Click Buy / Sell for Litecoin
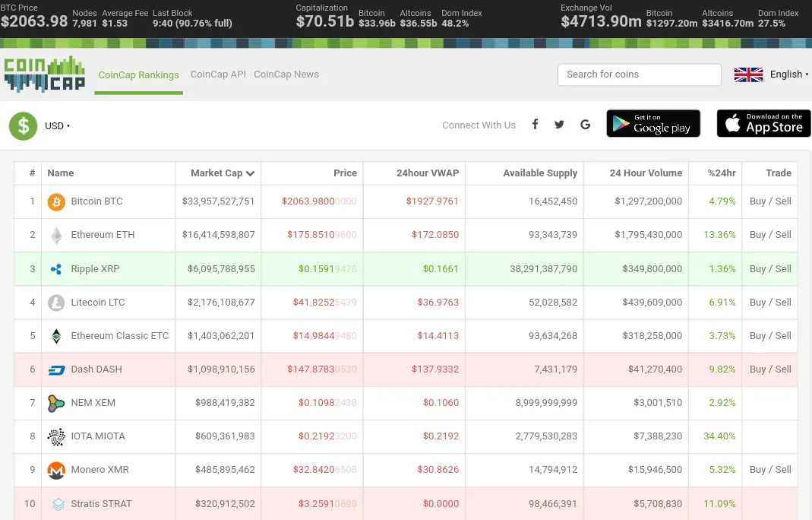812x520 pixels. click(770, 302)
